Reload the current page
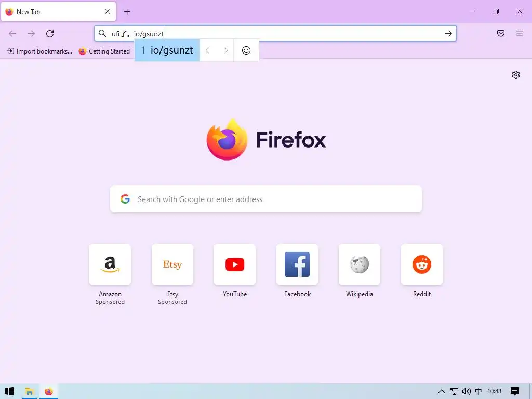The height and width of the screenshot is (399, 532). 50,34
